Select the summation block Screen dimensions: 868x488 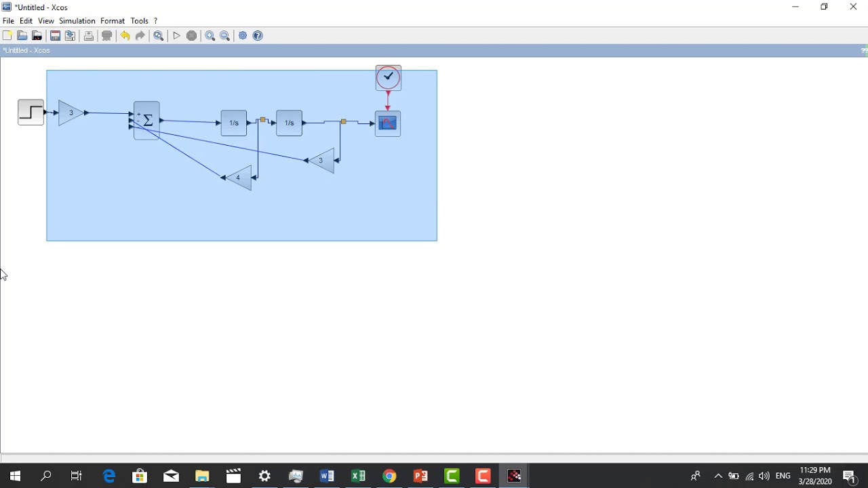(x=146, y=121)
